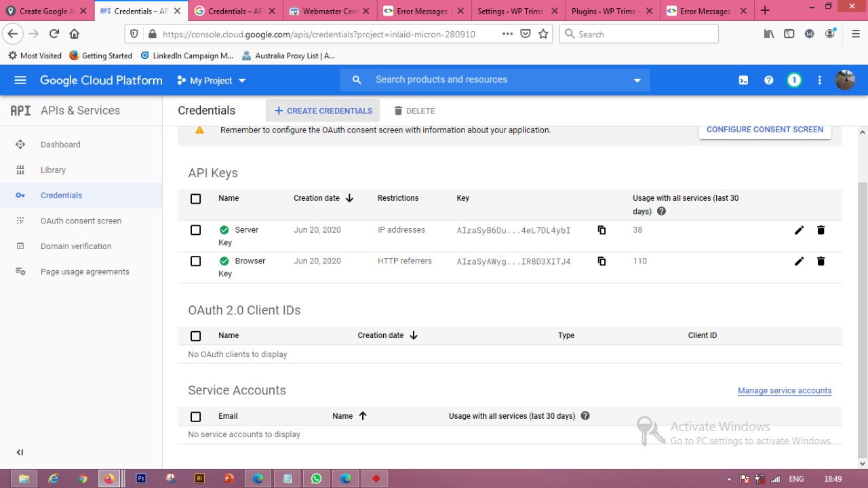Expand search options dropdown arrow
868x488 pixels.
point(637,80)
